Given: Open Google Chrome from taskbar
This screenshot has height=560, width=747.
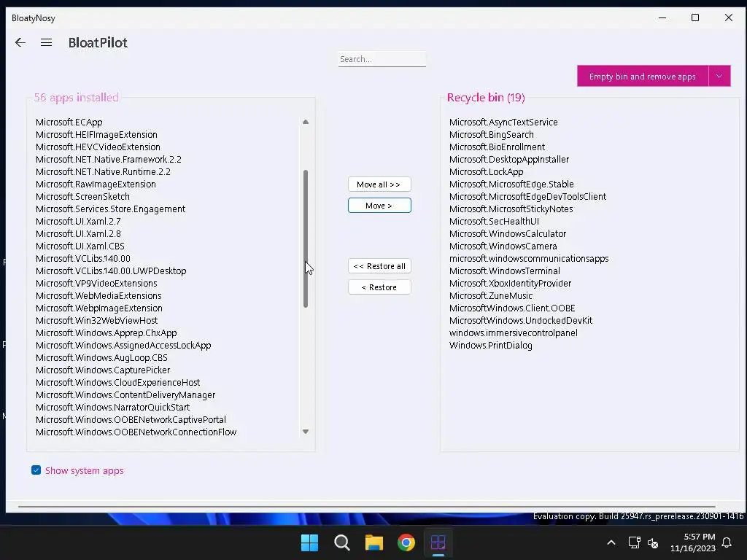Looking at the screenshot, I should click(406, 542).
